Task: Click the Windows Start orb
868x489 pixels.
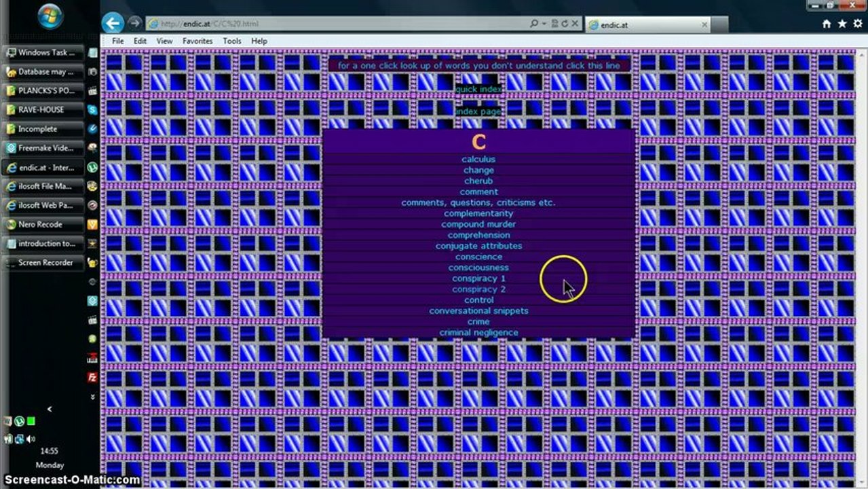Action: [x=50, y=17]
